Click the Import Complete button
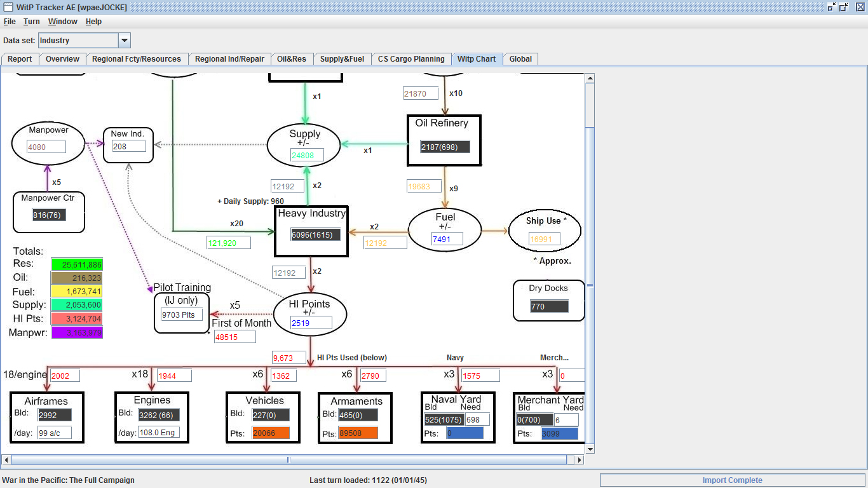868x488 pixels. coord(732,480)
